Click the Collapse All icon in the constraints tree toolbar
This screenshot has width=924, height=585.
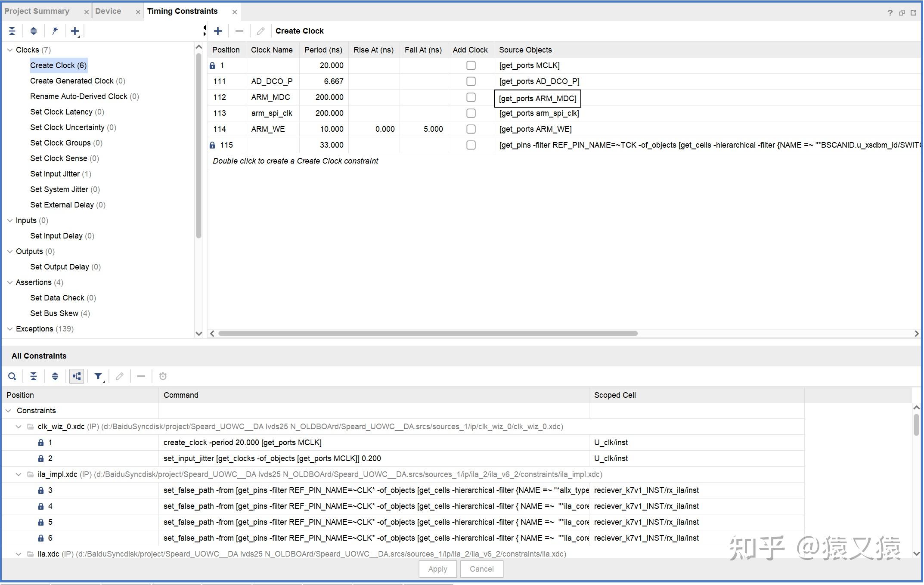(12, 31)
